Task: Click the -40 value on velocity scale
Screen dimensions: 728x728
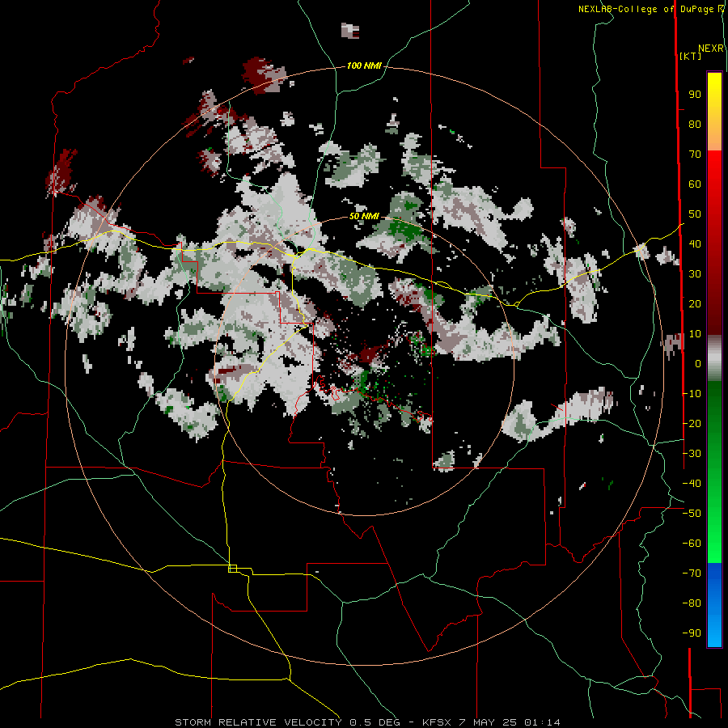Action: [692, 484]
